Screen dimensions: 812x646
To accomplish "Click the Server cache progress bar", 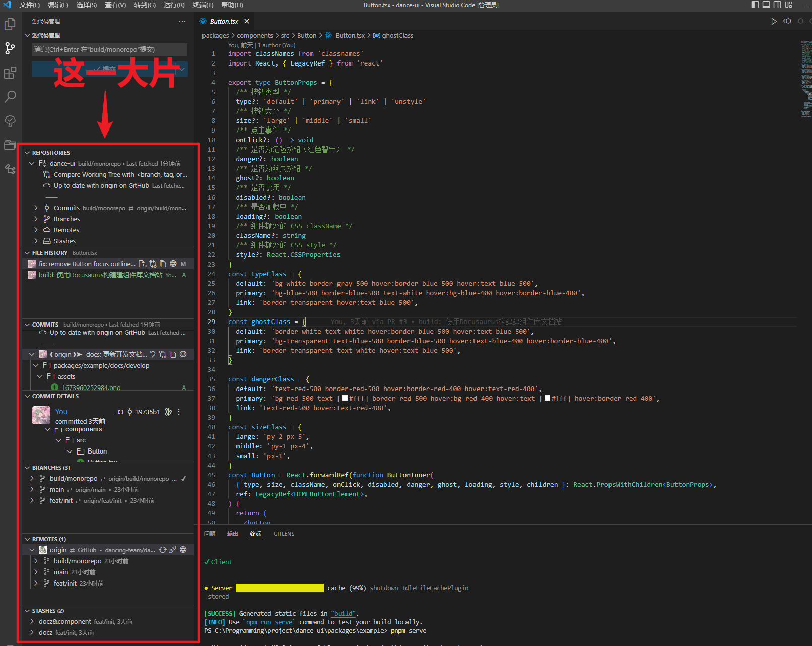I will (x=280, y=588).
